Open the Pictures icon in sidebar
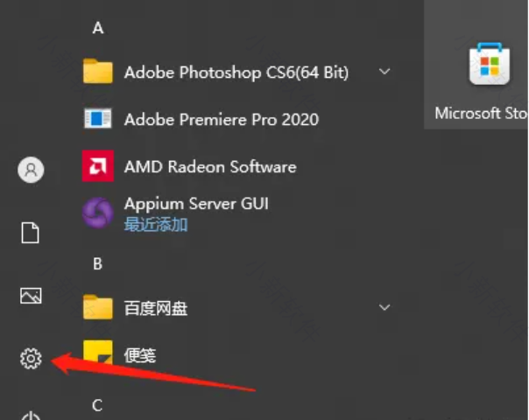This screenshot has height=420, width=529. 31,296
